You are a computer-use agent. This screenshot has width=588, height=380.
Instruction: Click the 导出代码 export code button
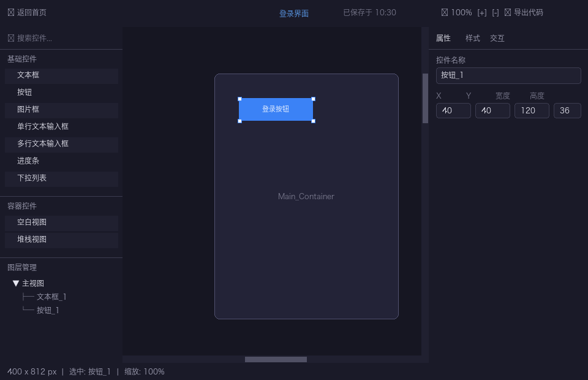coord(524,12)
